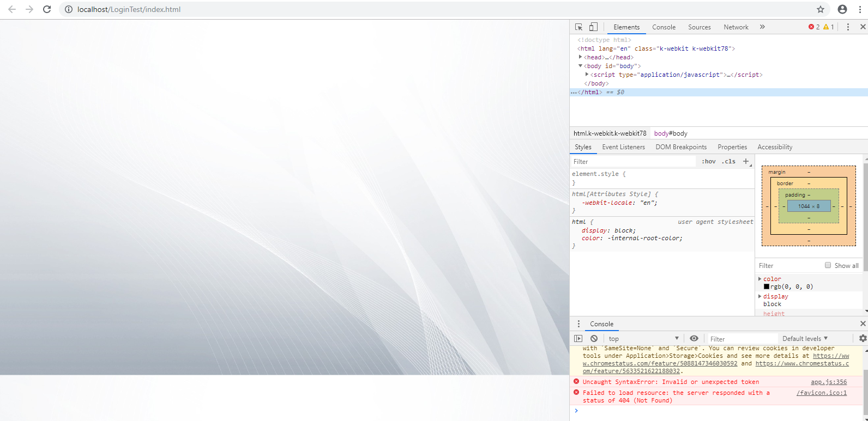The height and width of the screenshot is (421, 868).
Task: Open the console drawer options menu
Action: coord(578,324)
